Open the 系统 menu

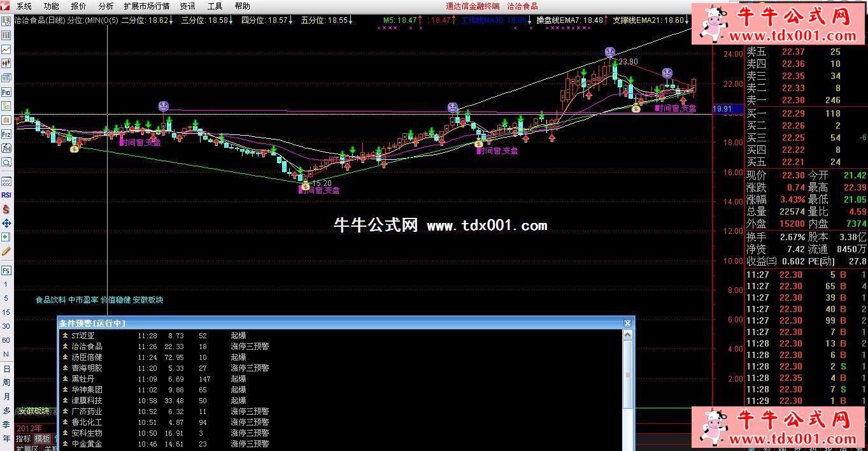tap(24, 6)
